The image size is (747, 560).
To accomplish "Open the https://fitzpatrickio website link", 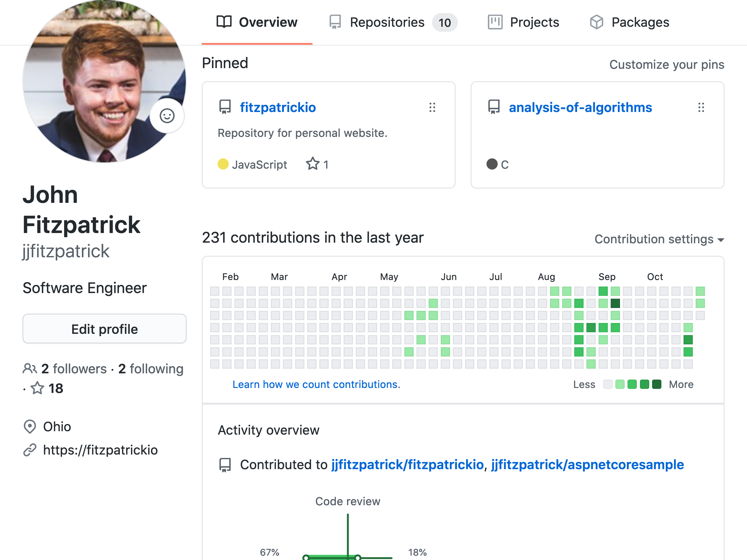I will pyautogui.click(x=100, y=450).
